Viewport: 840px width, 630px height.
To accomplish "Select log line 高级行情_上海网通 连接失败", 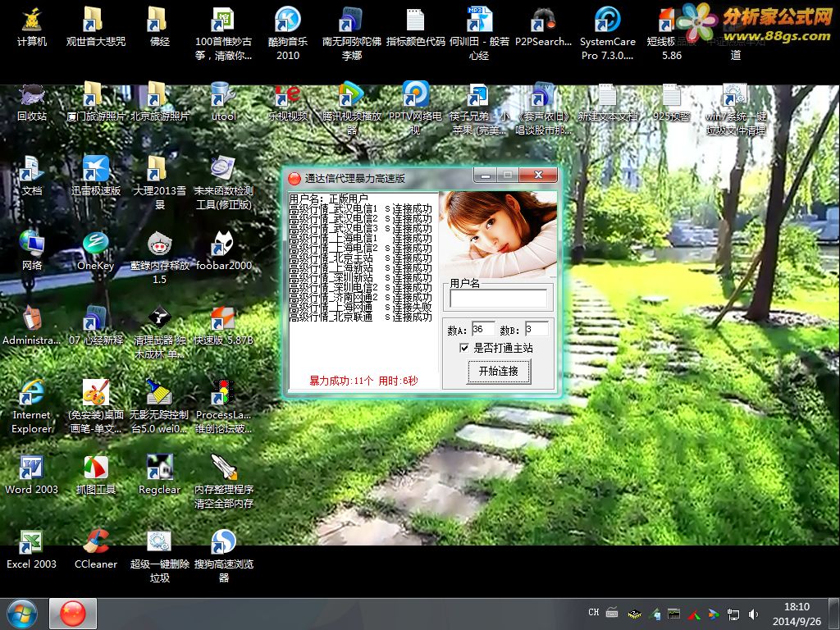I will (x=360, y=308).
